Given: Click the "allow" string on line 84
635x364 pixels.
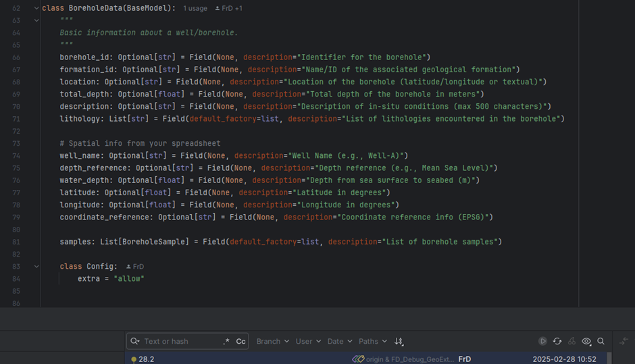Looking at the screenshot, I should (x=129, y=278).
